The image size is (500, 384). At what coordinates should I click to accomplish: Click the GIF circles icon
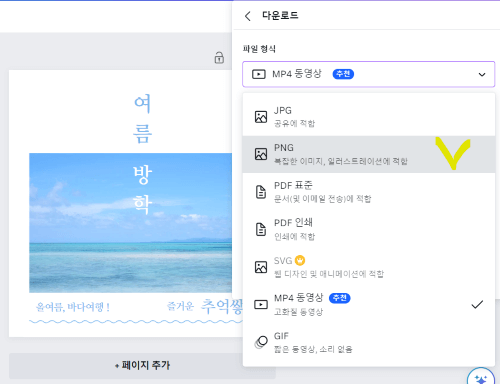point(261,342)
